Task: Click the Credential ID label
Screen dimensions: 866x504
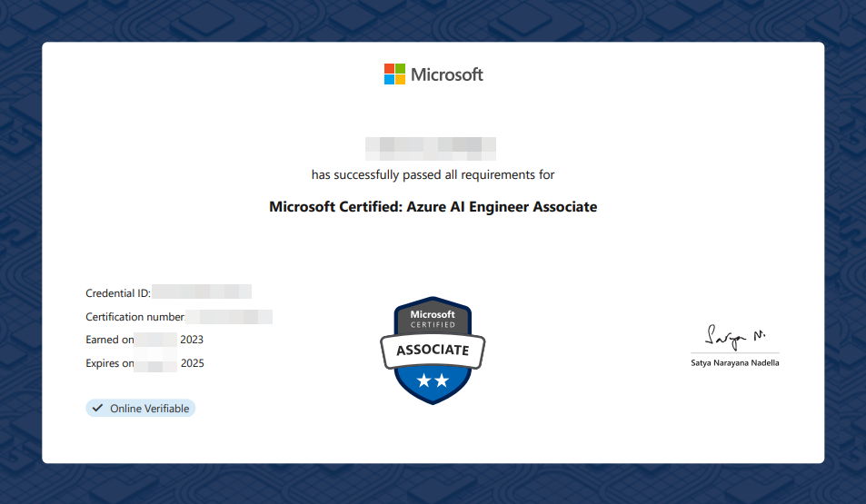Action: pyautogui.click(x=118, y=293)
